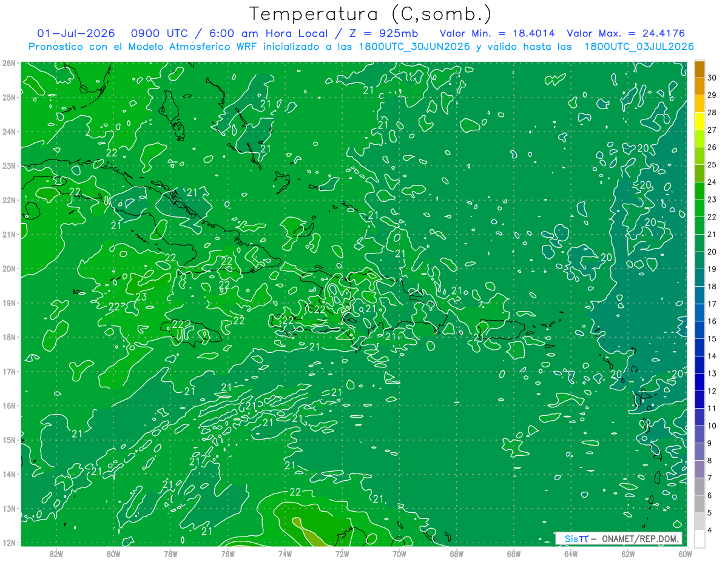The height and width of the screenshot is (562, 728).
Task: Click the '23N' latitude axis label
Action: (8, 166)
